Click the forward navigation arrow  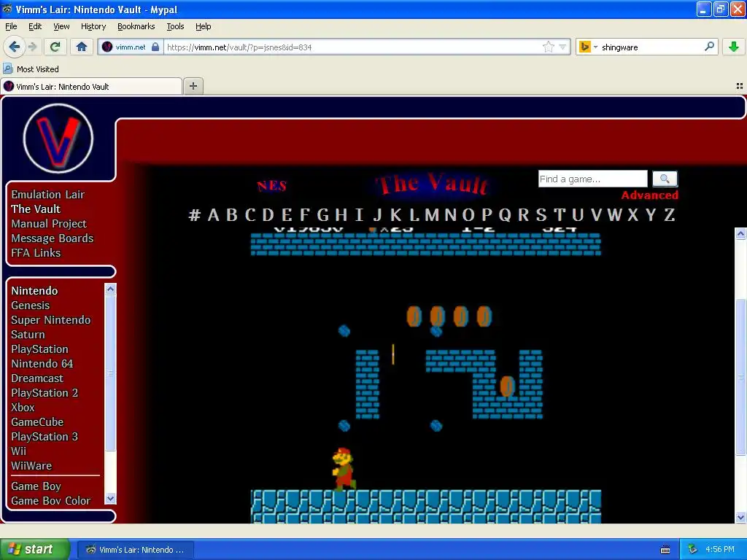[32, 47]
